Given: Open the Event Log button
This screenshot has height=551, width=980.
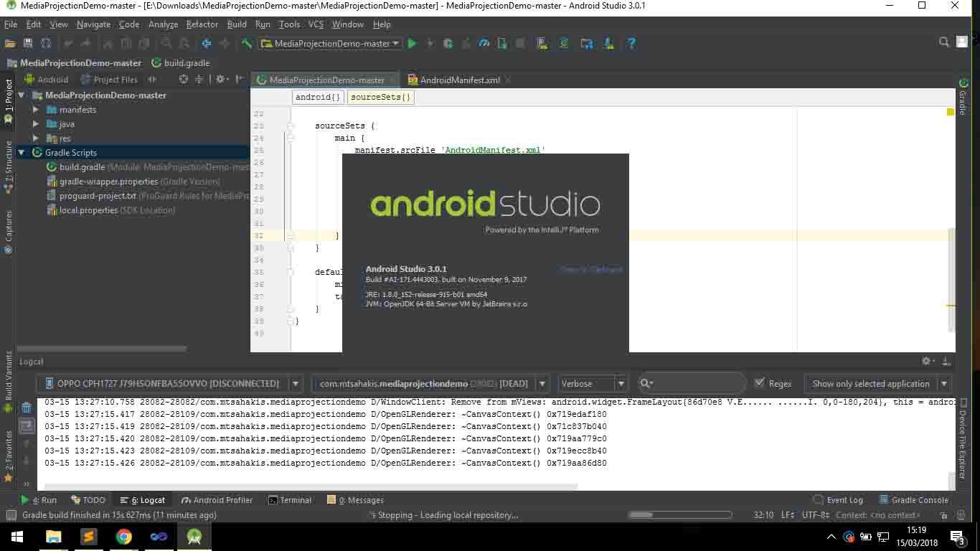Looking at the screenshot, I should [x=838, y=500].
